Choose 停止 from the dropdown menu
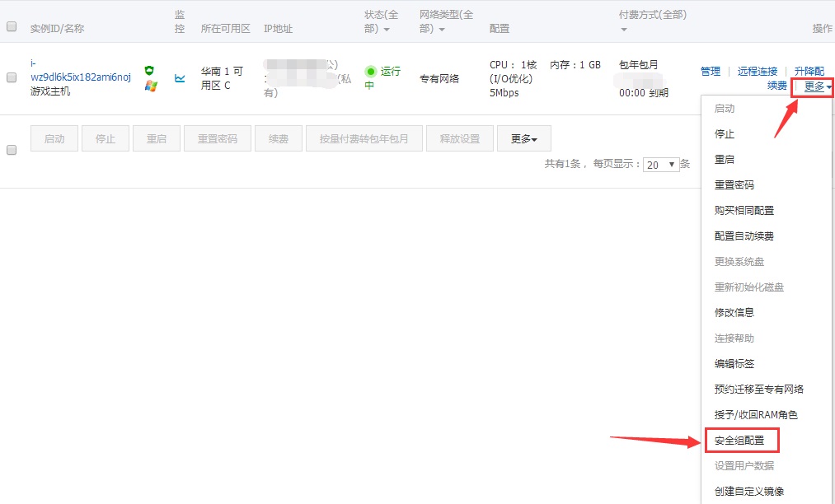Viewport: 835px width, 504px height. (x=725, y=134)
